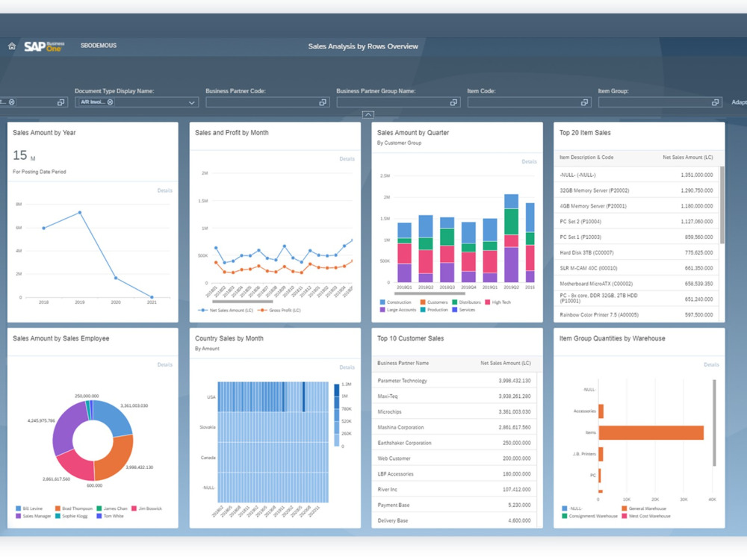Open Details on the Item Group Quantities by Warehouse card
747x560 pixels.
(711, 365)
